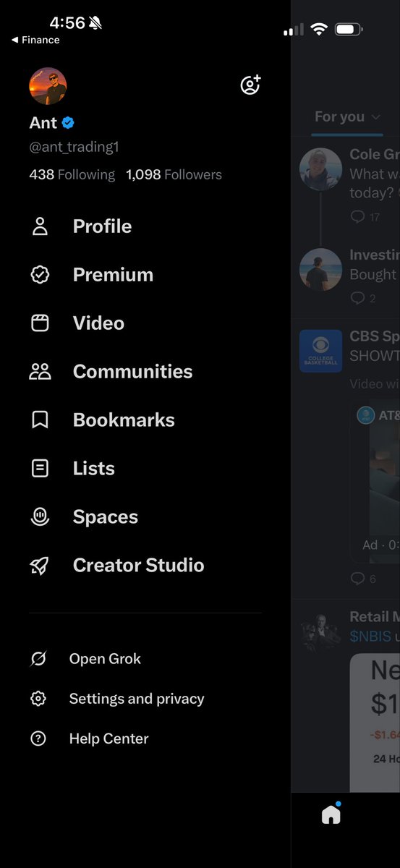The width and height of the screenshot is (400, 868).
Task: Open Settings and privacy
Action: 136,699
